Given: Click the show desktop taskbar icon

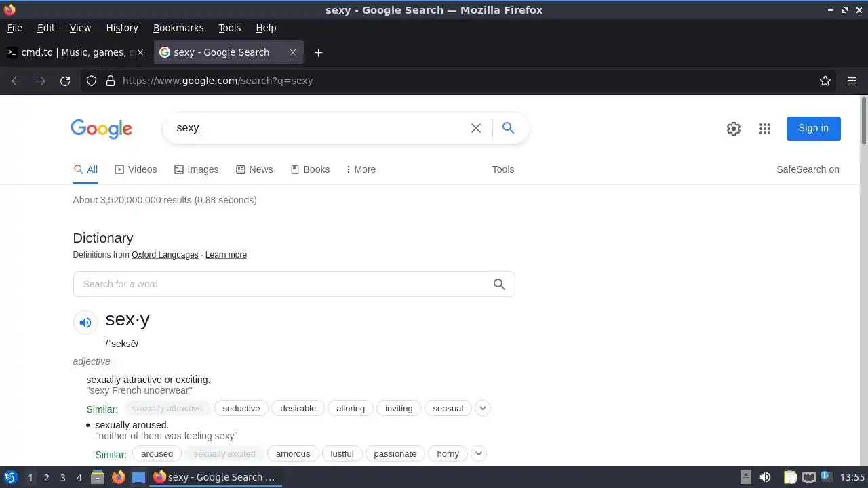Looking at the screenshot, I should pos(138,477).
